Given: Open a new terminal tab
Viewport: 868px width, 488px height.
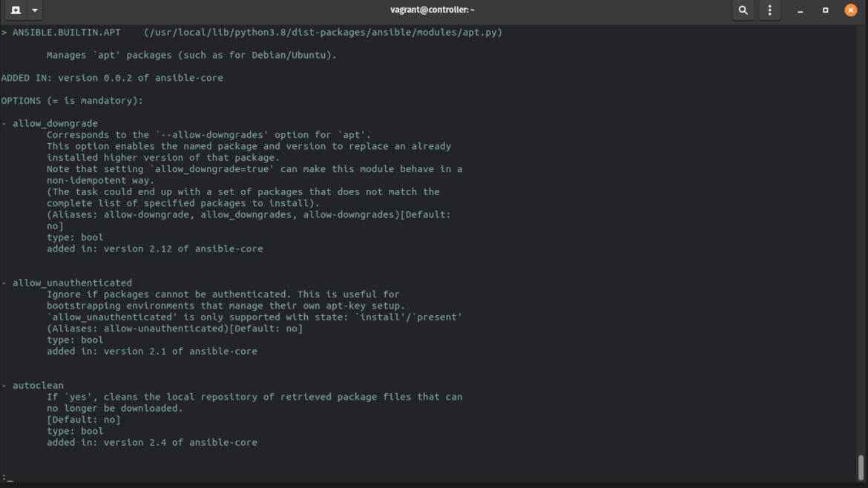Looking at the screenshot, I should (x=16, y=10).
